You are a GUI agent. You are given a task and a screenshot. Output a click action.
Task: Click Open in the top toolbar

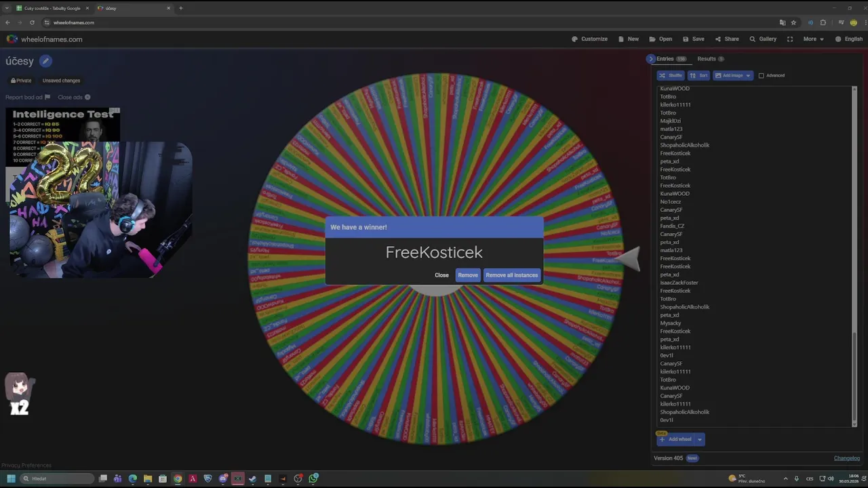(660, 39)
